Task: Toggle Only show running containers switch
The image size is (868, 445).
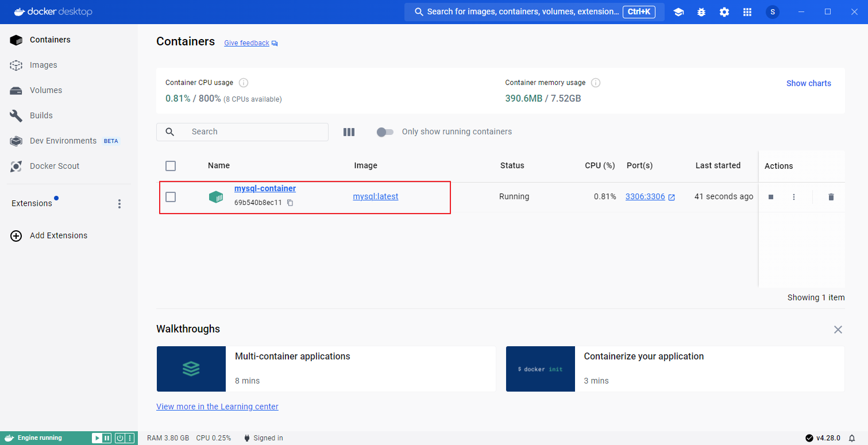Action: tap(385, 132)
